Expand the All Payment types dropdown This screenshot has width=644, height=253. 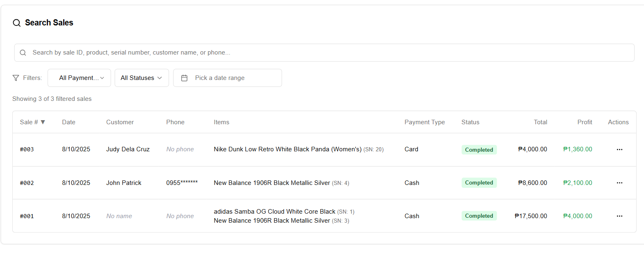79,78
